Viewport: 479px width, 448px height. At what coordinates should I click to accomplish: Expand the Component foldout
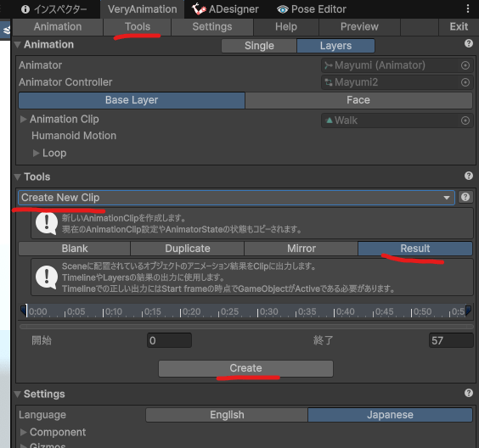24,432
